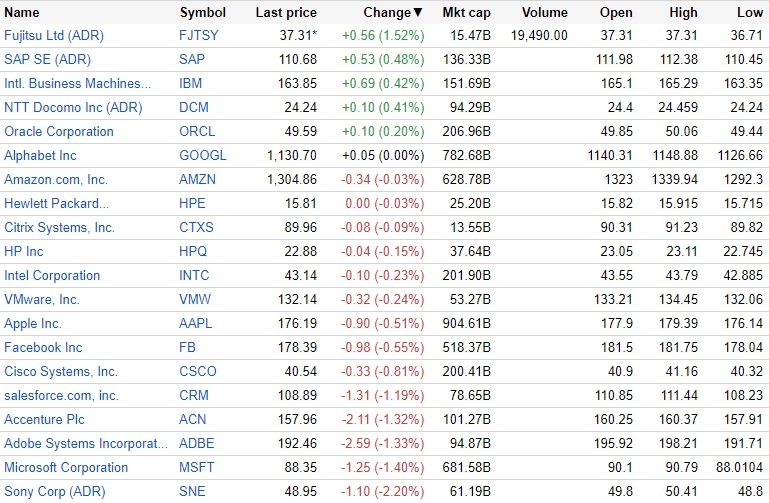Click the INTC ticker symbol

tap(196, 275)
